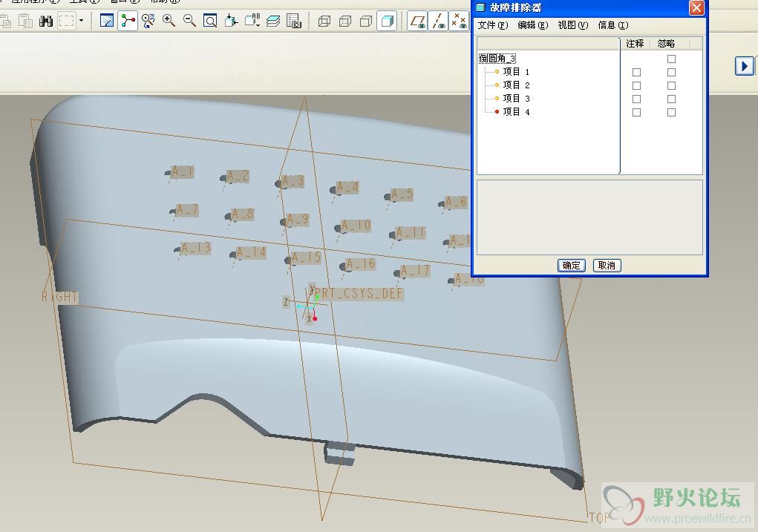Switch to No Hidden display mode
This screenshot has width=758, height=532.
tap(366, 21)
